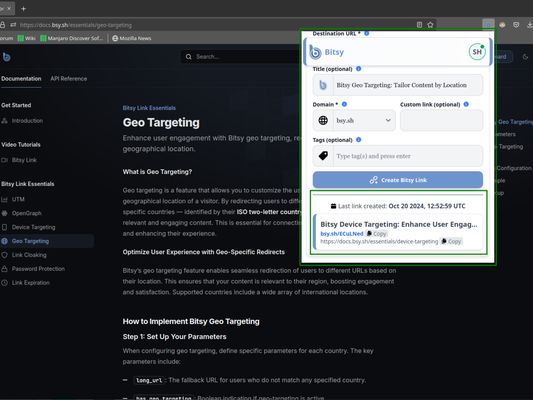This screenshot has width=533, height=400.
Task: Switch to the Documentation tab
Action: tap(21, 79)
